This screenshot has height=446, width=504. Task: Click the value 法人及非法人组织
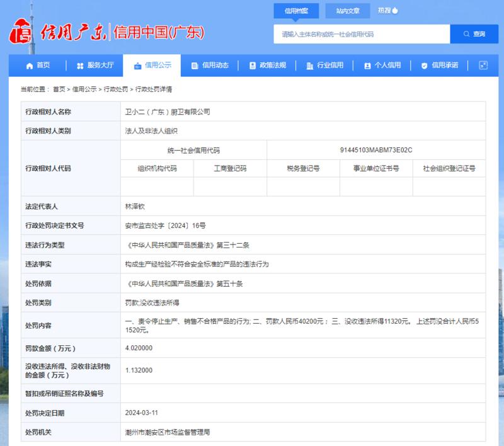pyautogui.click(x=151, y=131)
